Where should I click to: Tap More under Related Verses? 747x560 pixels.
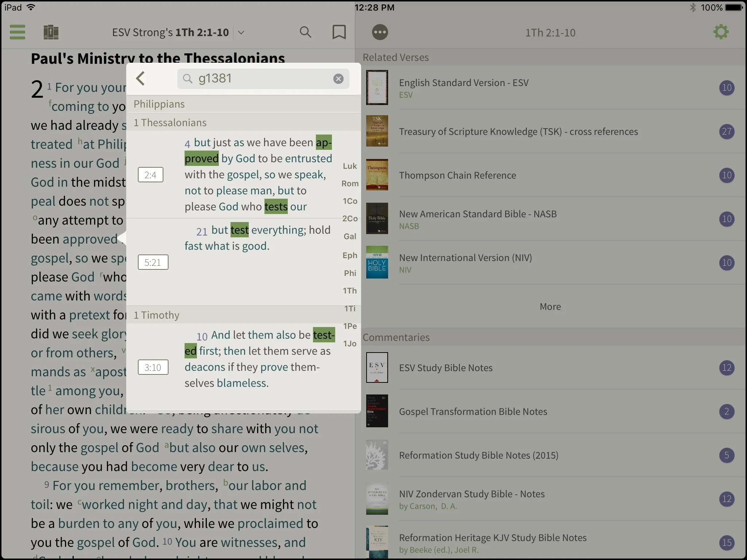pyautogui.click(x=550, y=307)
